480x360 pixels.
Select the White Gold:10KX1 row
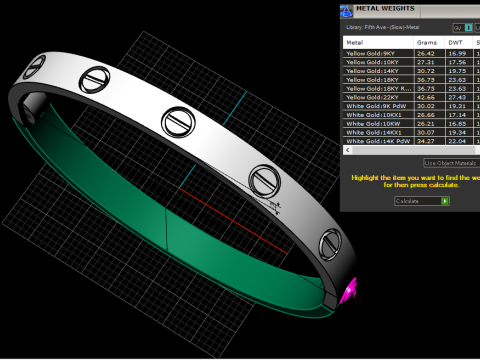tap(411, 115)
